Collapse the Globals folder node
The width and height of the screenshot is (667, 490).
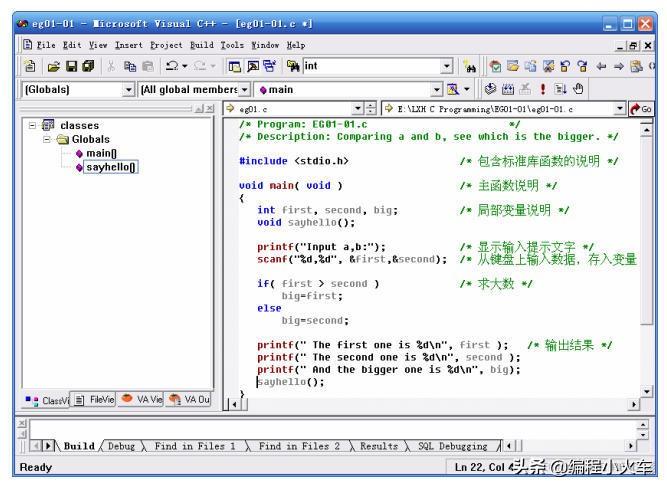[47, 139]
